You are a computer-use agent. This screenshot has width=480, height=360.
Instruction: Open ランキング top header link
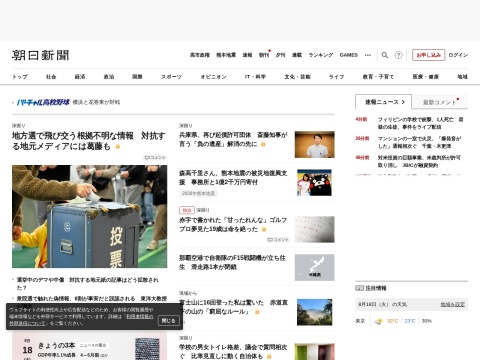point(321,55)
